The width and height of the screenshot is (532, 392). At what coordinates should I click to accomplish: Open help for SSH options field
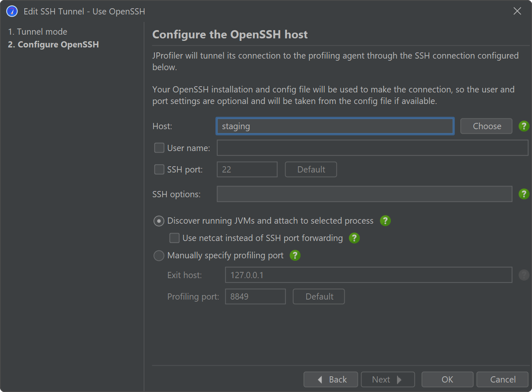(524, 194)
